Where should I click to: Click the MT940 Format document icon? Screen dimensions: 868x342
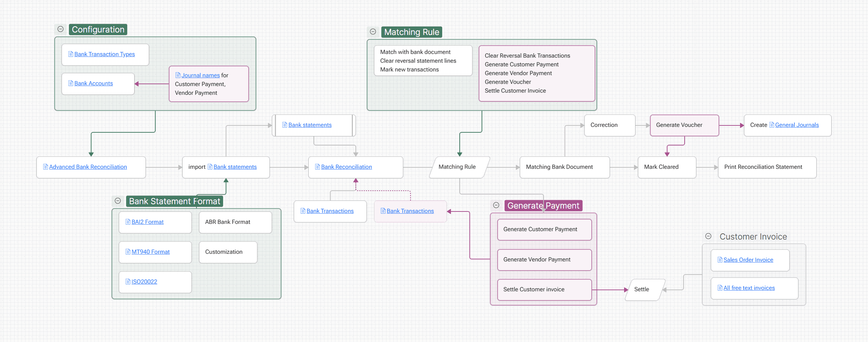click(x=128, y=252)
